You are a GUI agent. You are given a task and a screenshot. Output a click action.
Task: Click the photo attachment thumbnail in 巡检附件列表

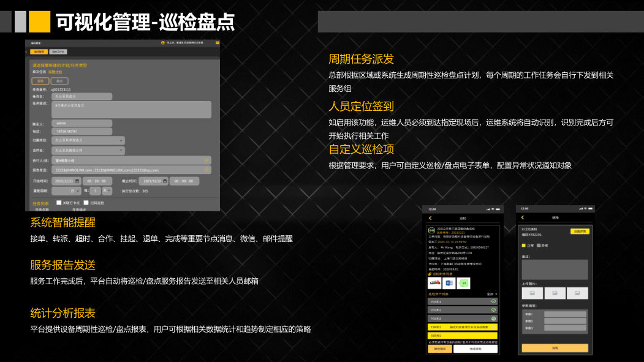click(x=434, y=283)
